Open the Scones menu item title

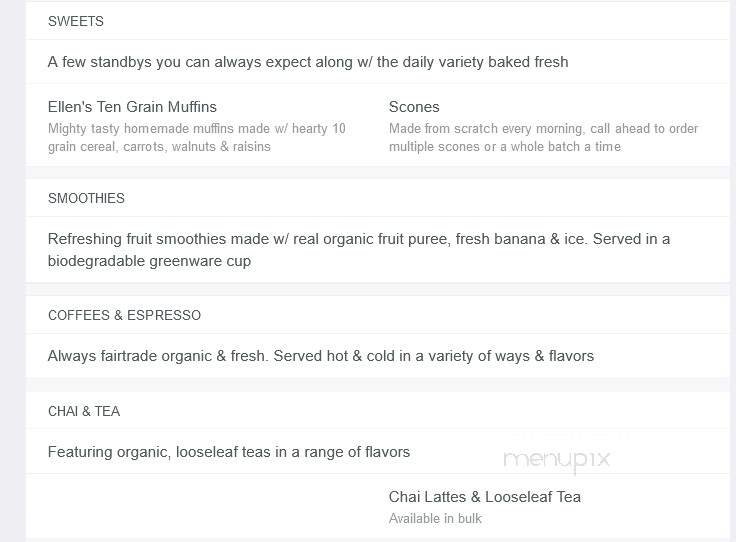414,107
